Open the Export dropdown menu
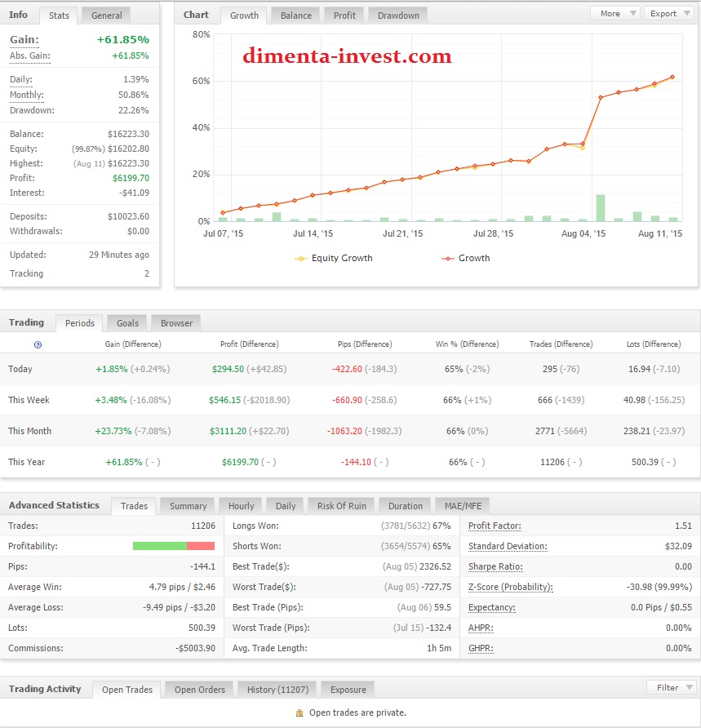The image size is (701, 728). click(669, 13)
